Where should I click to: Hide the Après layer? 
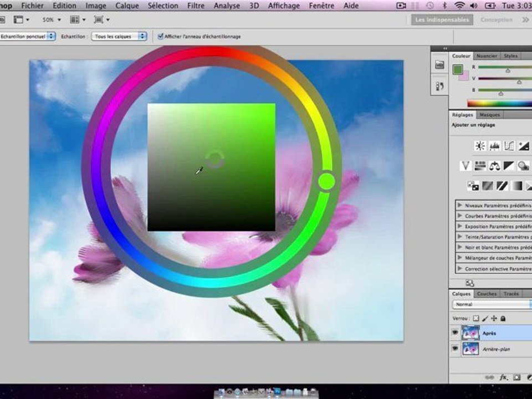click(454, 333)
